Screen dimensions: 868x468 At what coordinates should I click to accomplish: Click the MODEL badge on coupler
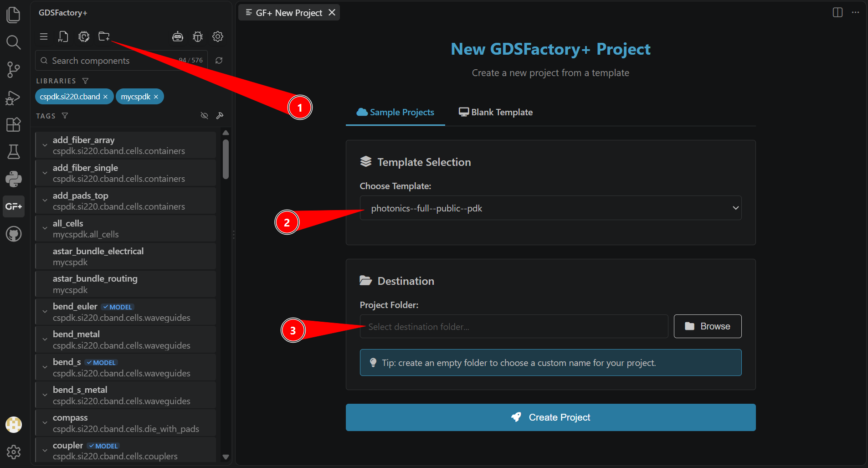tap(103, 446)
